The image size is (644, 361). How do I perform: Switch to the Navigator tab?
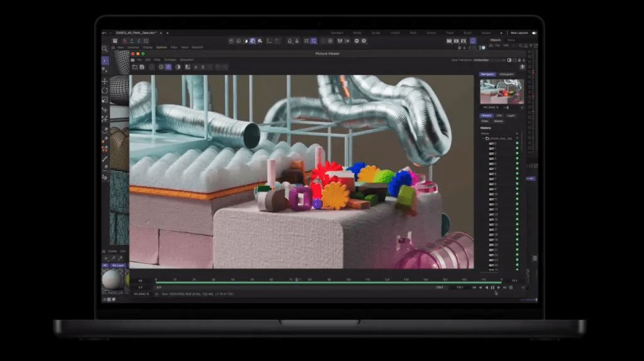(487, 74)
